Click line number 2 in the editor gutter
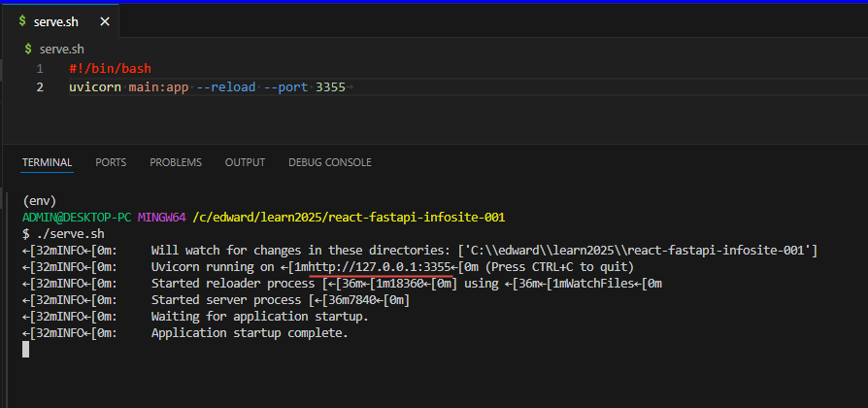 tap(40, 87)
